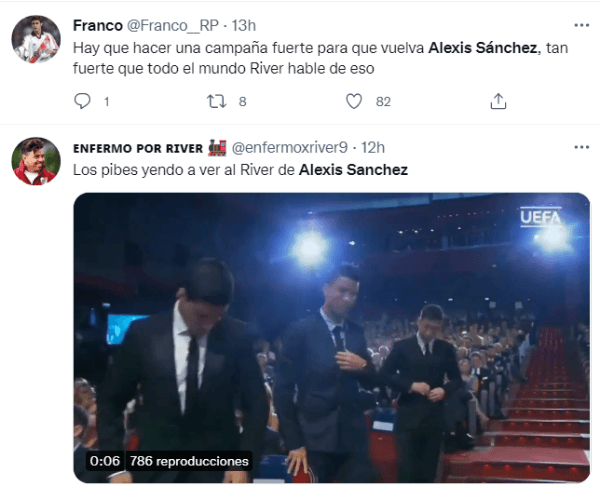
Task: Click the 0:06 video duration badge
Action: click(103, 461)
